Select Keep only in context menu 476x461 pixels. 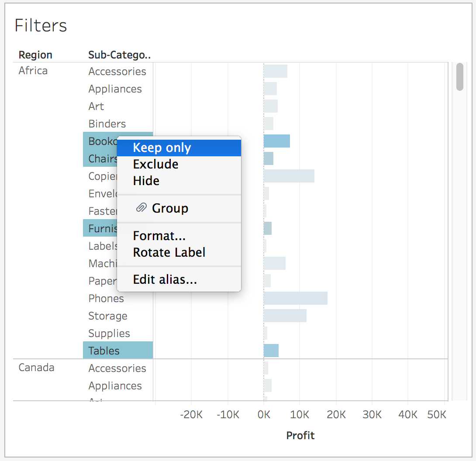point(162,148)
